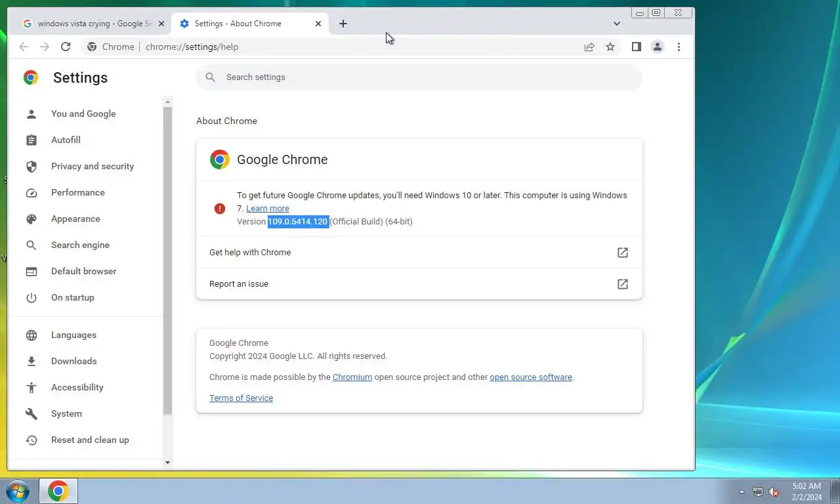Image resolution: width=840 pixels, height=504 pixels.
Task: Click the Chrome taskbar button
Action: (58, 491)
